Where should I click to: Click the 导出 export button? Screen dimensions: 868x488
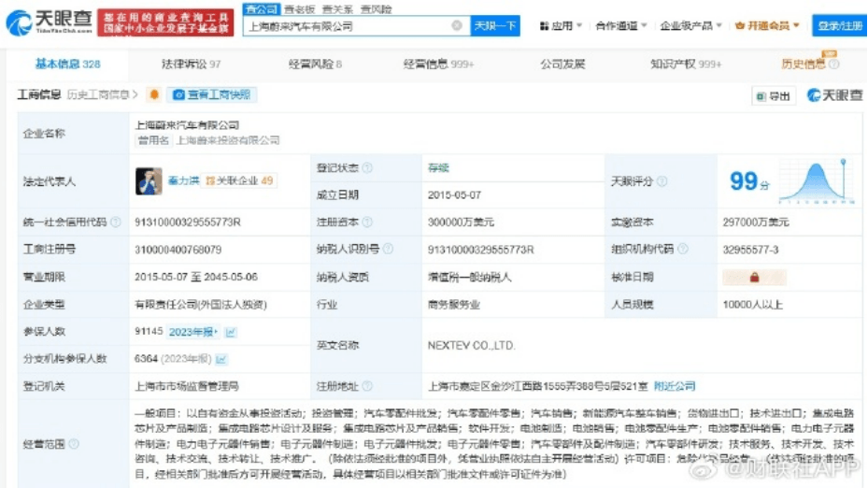[774, 96]
